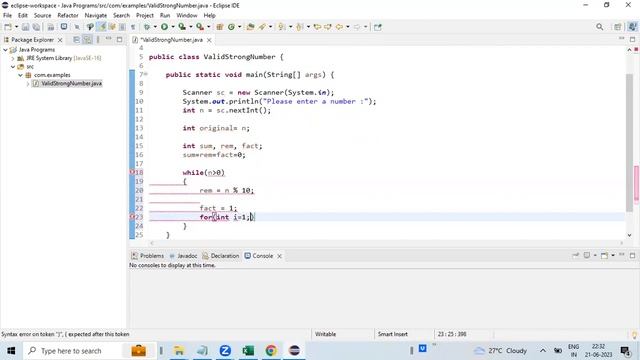Click the Open Type icon

251,27
